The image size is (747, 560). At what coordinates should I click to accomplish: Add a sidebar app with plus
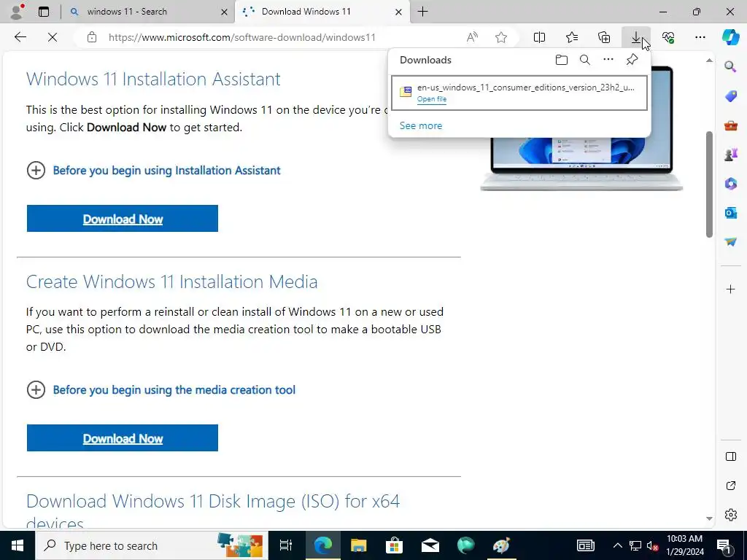click(730, 289)
